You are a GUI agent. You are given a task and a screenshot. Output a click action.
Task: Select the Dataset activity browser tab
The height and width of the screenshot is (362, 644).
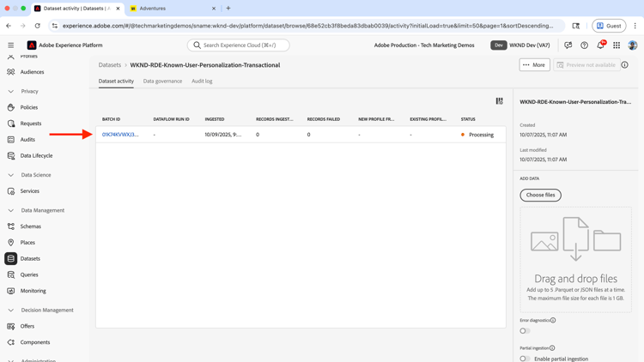(x=76, y=9)
